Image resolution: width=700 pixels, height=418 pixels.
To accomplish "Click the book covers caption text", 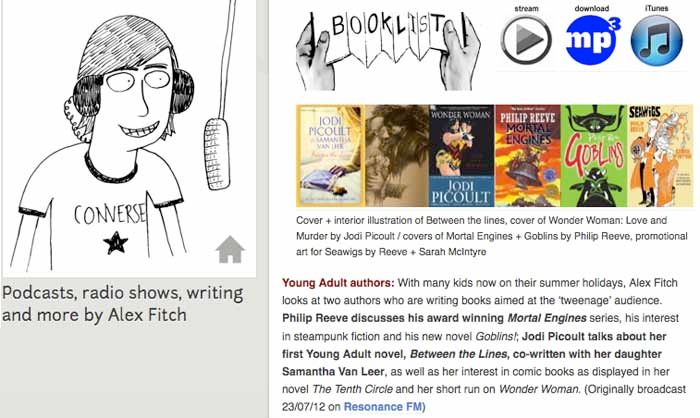I will [x=492, y=236].
